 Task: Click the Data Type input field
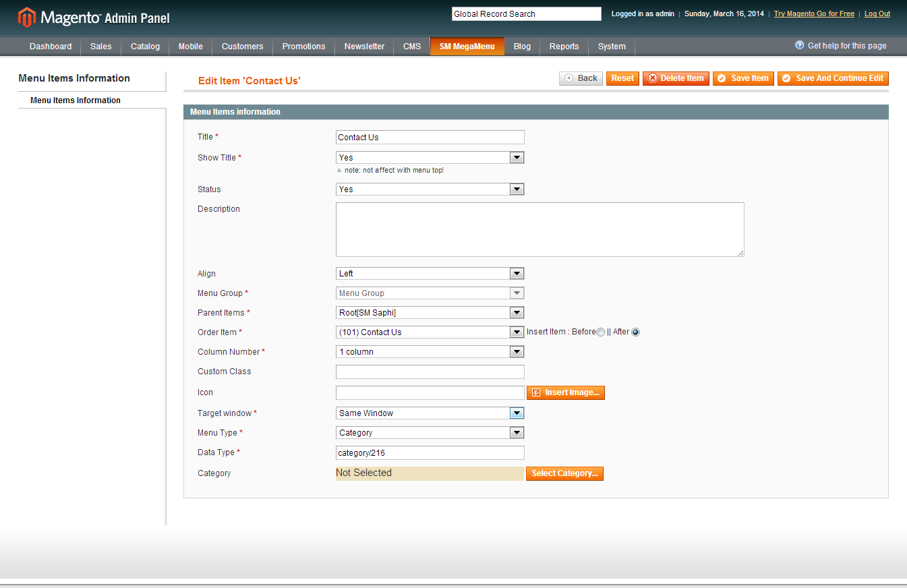pos(430,452)
